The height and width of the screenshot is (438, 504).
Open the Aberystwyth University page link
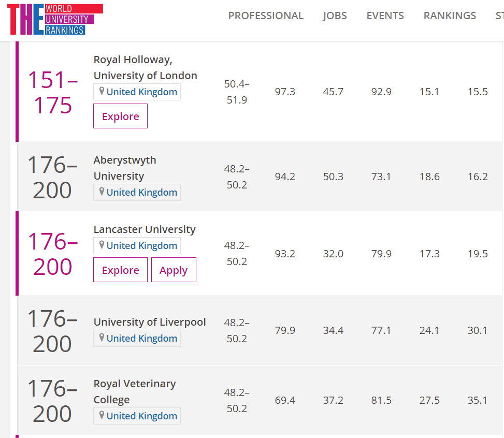tap(125, 168)
